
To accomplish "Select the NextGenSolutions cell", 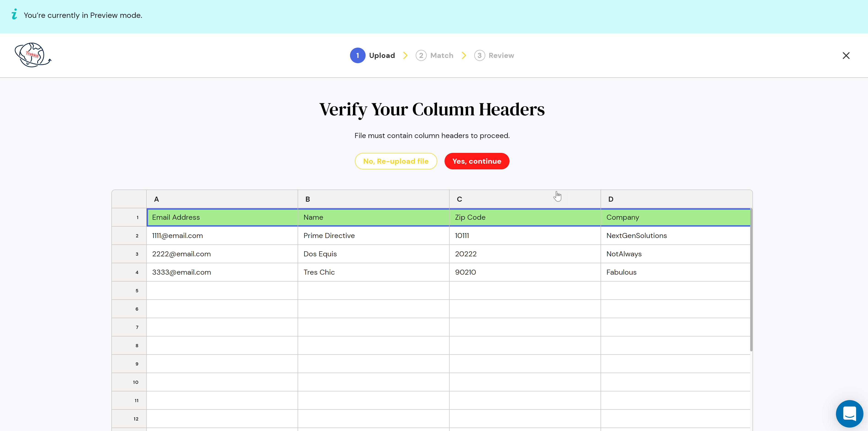I will 675,236.
